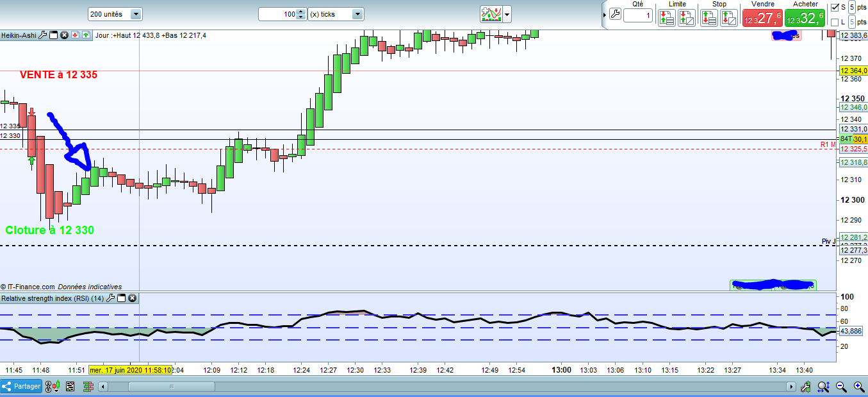Edit the Qté quantity field
Screen dimensions: 868x397
638,15
